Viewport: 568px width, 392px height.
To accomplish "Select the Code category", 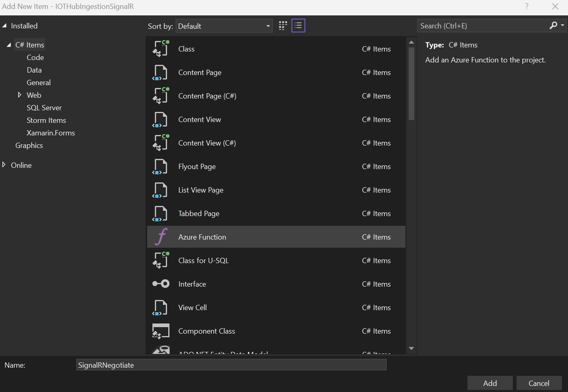I will 35,58.
